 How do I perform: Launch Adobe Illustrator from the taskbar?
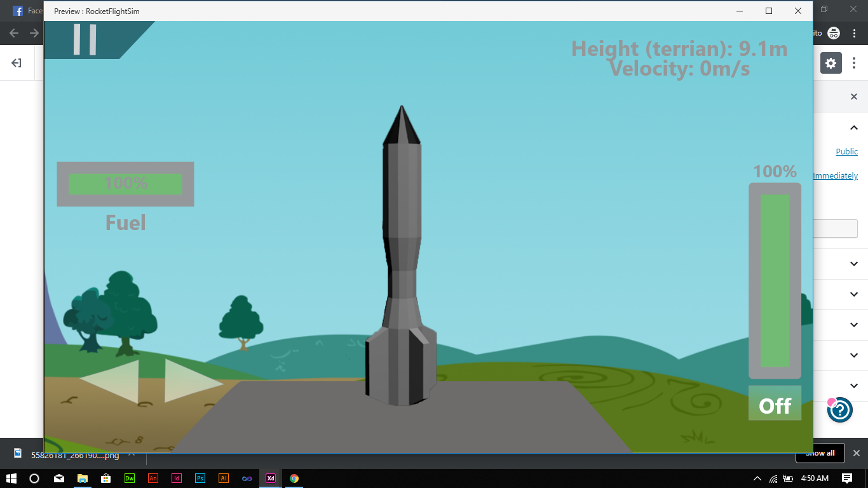(224, 478)
